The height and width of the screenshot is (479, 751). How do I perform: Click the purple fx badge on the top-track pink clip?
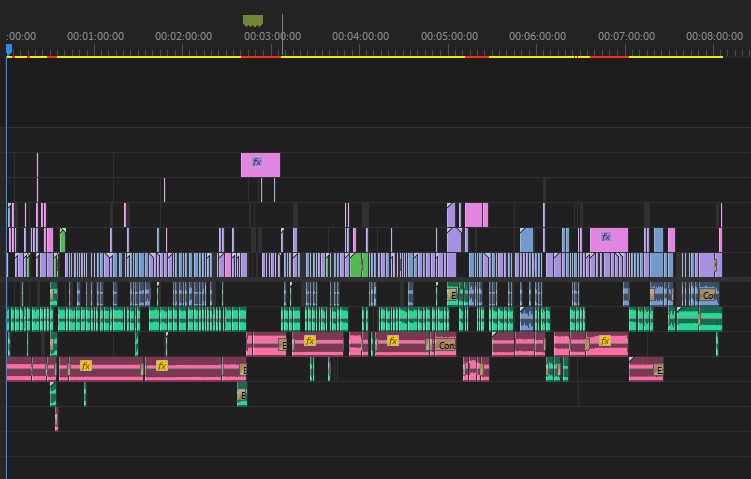click(257, 162)
